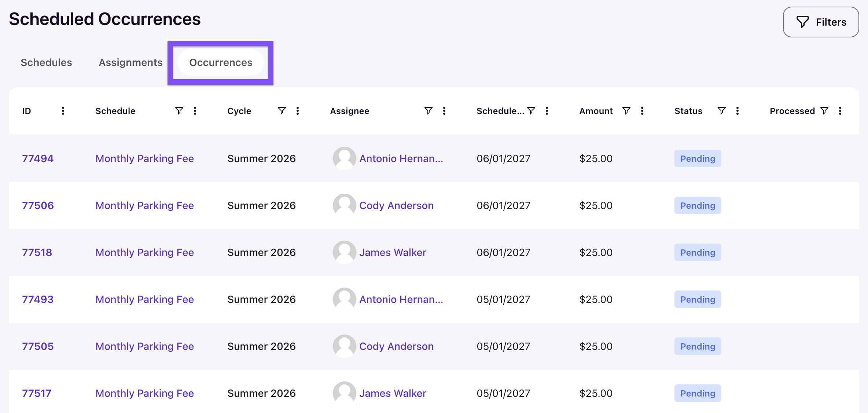868x413 pixels.
Task: Open the Assignee column options menu
Action: pos(444,111)
